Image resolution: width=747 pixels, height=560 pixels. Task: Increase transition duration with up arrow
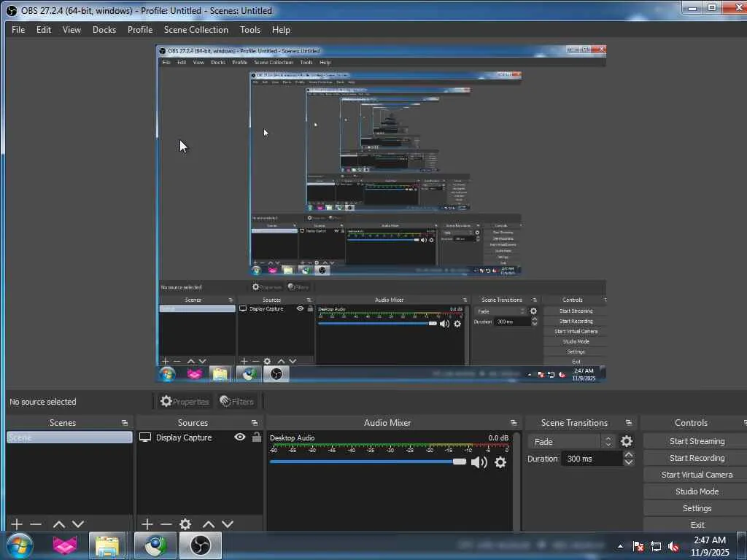tap(628, 455)
